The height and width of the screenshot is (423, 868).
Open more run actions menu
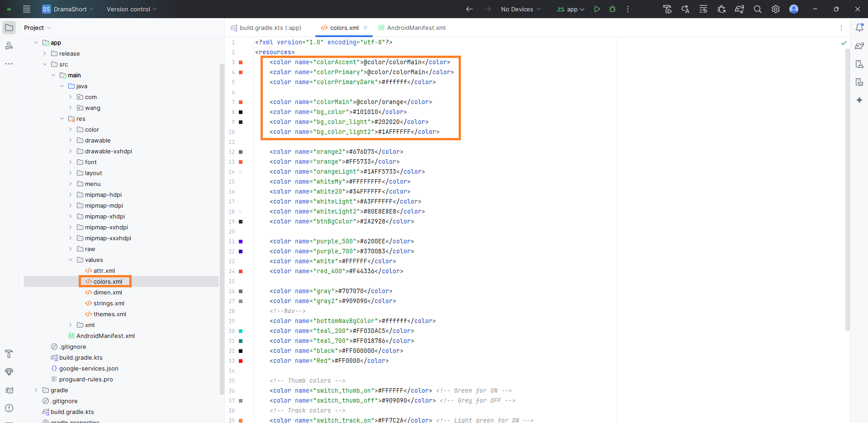click(x=628, y=9)
